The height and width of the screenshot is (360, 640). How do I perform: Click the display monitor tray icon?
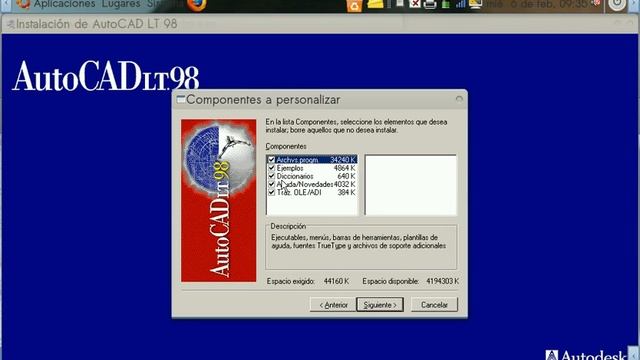coord(475,4)
